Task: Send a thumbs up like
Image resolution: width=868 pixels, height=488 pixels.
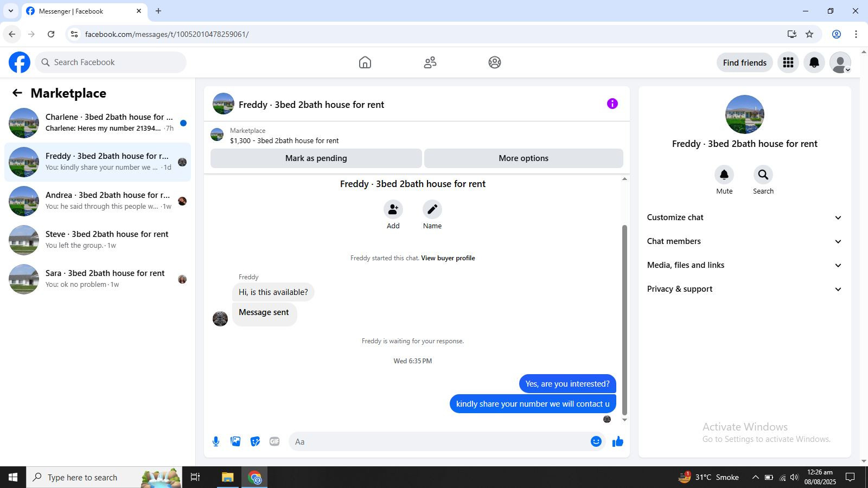Action: 618,441
